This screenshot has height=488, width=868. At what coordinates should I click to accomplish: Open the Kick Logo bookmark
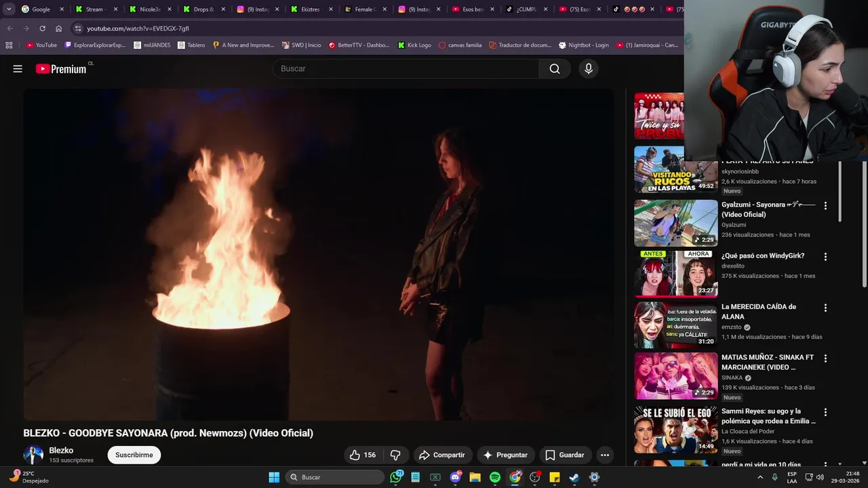(414, 45)
